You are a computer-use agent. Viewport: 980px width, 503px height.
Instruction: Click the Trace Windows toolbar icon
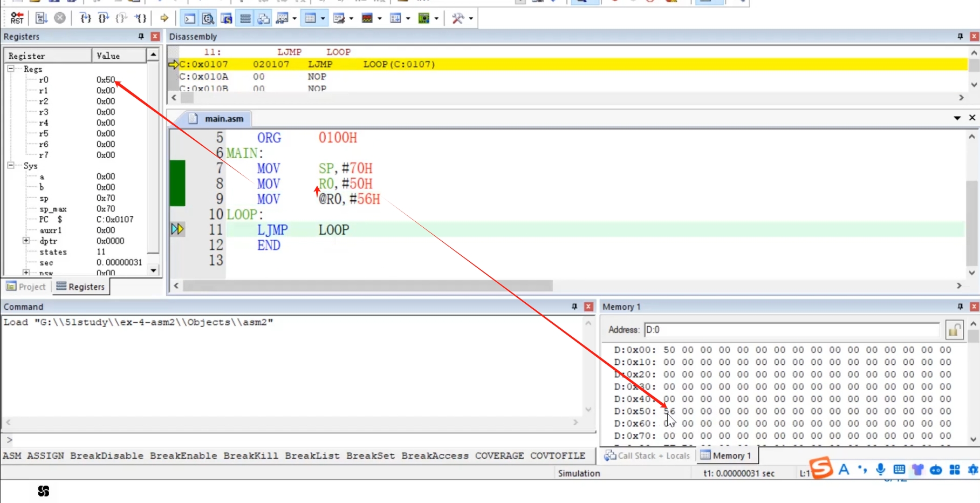tap(395, 19)
